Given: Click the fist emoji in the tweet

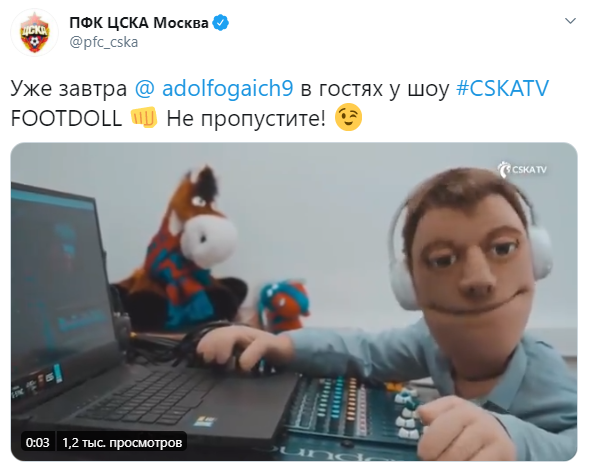Looking at the screenshot, I should pos(143,118).
